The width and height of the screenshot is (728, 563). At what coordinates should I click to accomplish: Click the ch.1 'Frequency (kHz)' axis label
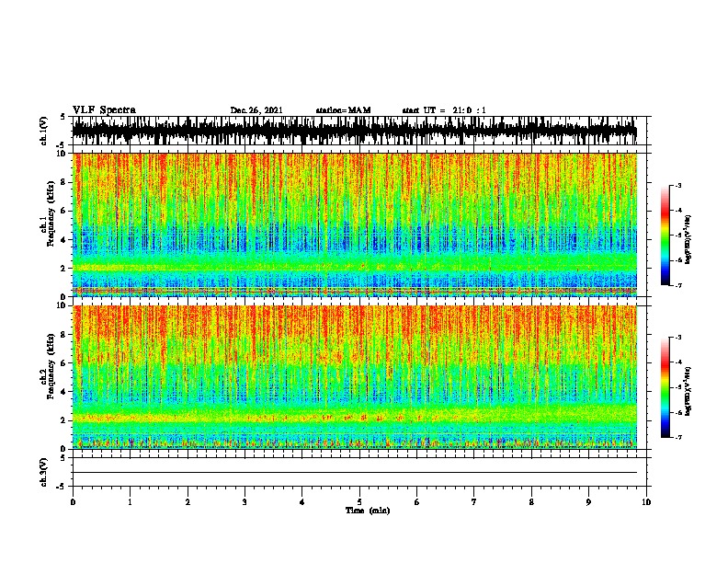pos(51,214)
